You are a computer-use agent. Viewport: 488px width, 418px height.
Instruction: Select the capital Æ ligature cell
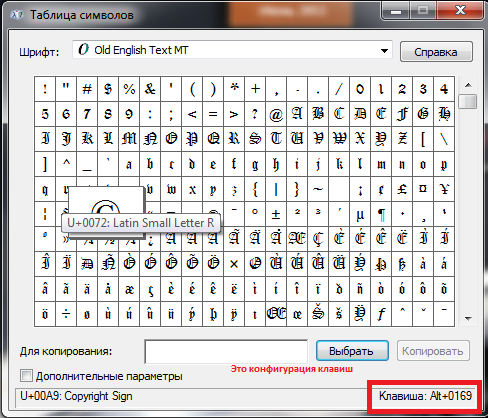[297, 239]
